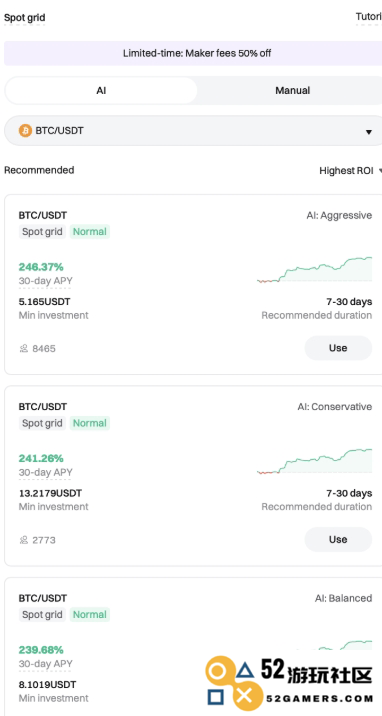Open the 246.37% APY chart in Aggressive card
Viewport: 382px width, 716px height.
click(314, 270)
